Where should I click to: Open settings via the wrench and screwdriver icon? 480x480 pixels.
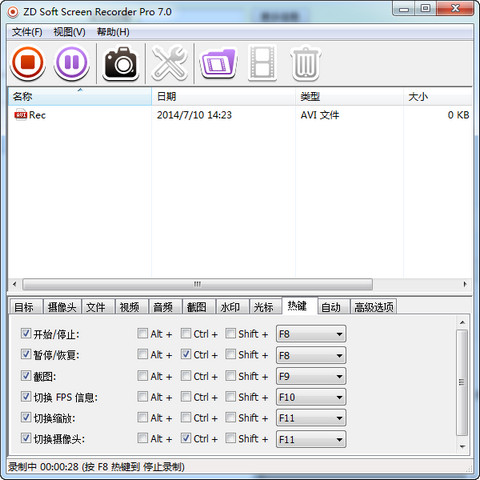[x=169, y=63]
